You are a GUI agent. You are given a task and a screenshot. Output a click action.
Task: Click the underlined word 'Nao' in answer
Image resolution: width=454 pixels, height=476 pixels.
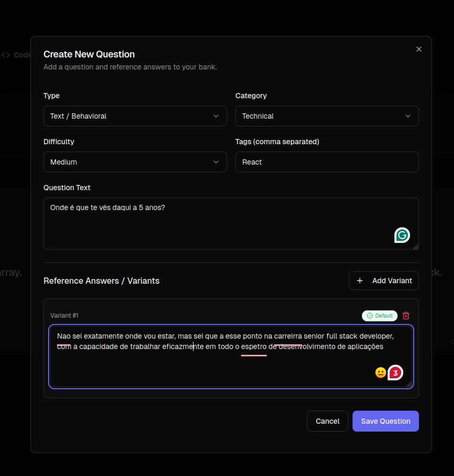[64, 335]
